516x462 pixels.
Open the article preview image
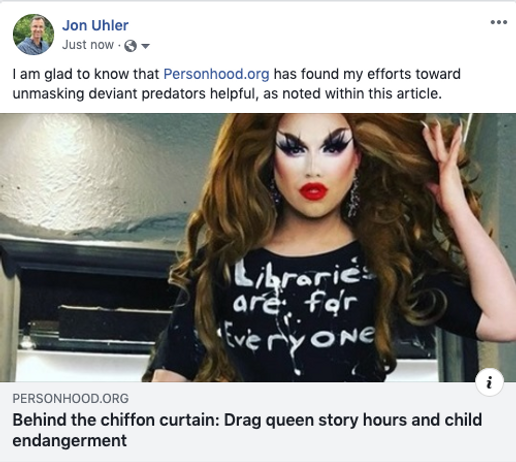coord(258,248)
